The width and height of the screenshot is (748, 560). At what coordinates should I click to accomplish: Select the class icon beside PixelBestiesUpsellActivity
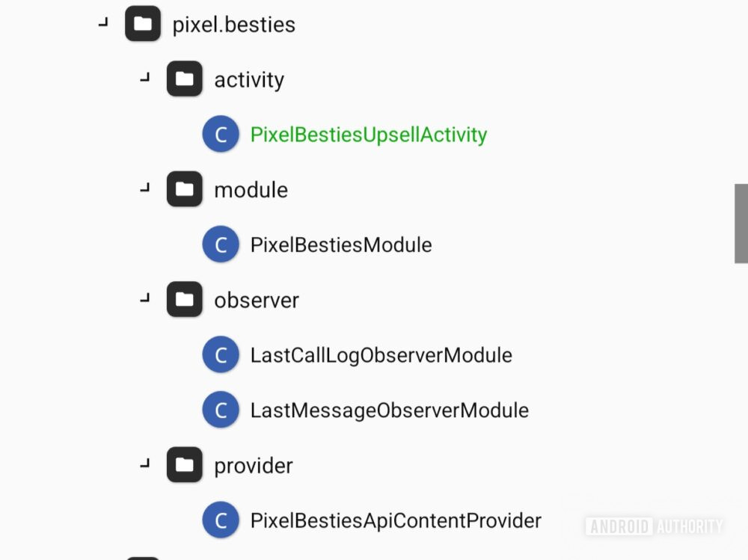[x=221, y=134]
